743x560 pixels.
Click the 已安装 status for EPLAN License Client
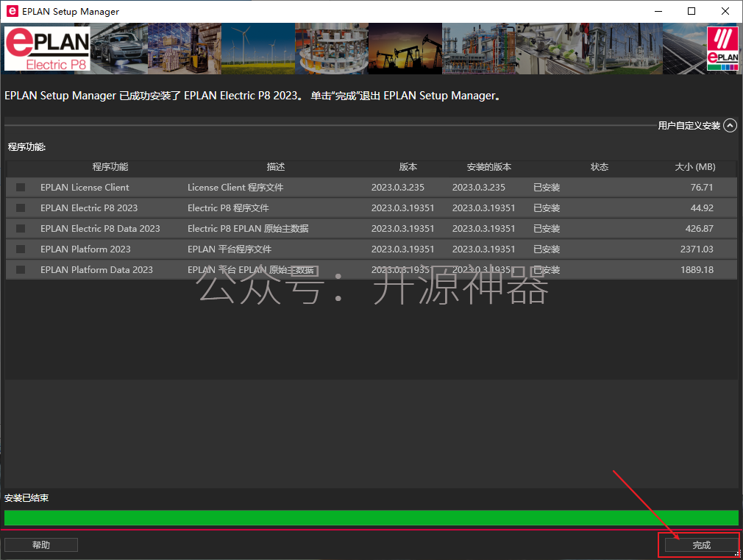tap(547, 188)
